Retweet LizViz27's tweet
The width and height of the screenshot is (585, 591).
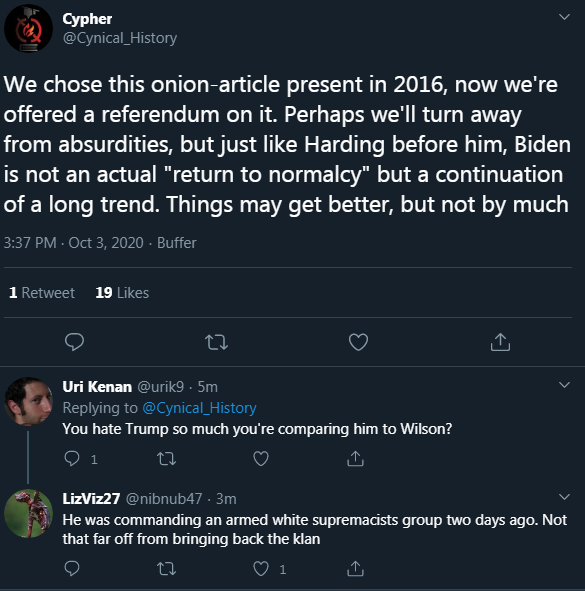[166, 569]
